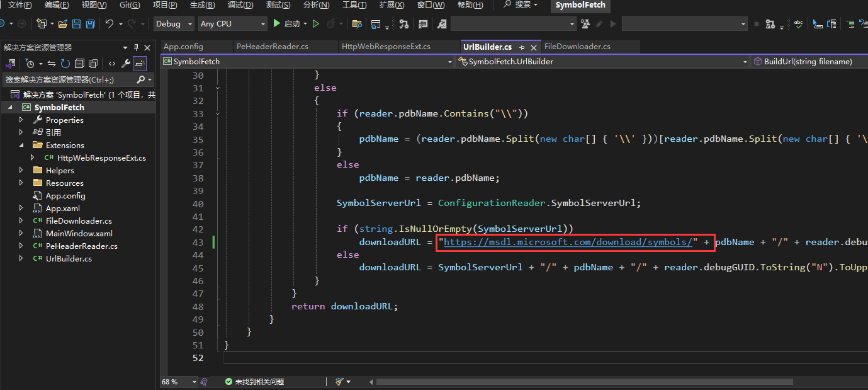The height and width of the screenshot is (390, 868).
Task: Click the green no-issues check indicator
Action: (x=229, y=382)
